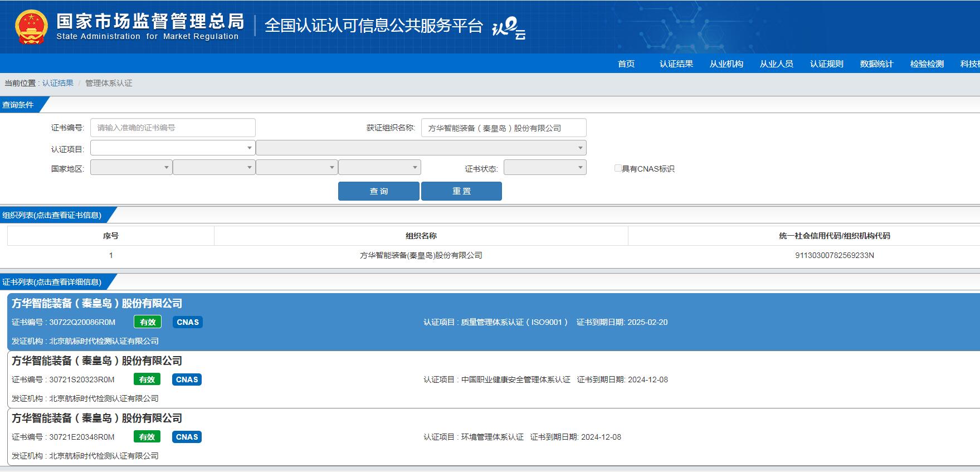Click the 重置 reset button
Image resolution: width=980 pixels, height=472 pixels.
coord(461,191)
